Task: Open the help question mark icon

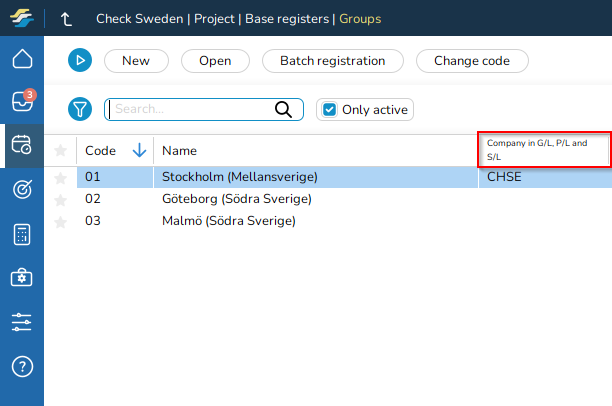Action: pos(22,366)
